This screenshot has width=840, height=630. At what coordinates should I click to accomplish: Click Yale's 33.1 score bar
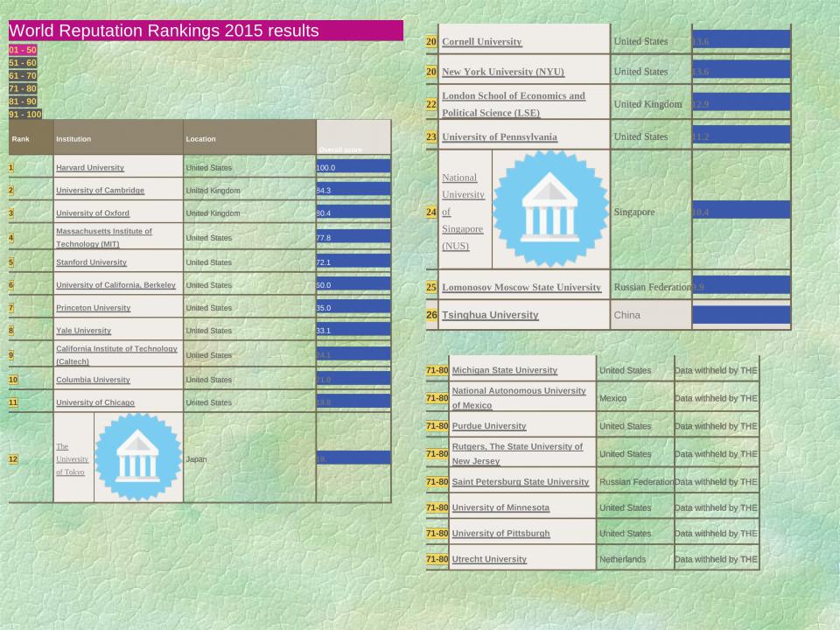click(353, 330)
